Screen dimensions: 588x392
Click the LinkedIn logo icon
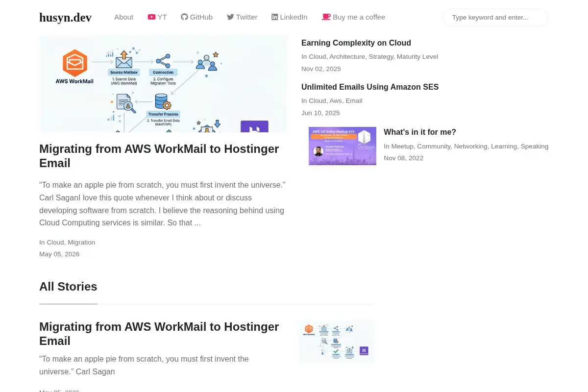coord(274,17)
